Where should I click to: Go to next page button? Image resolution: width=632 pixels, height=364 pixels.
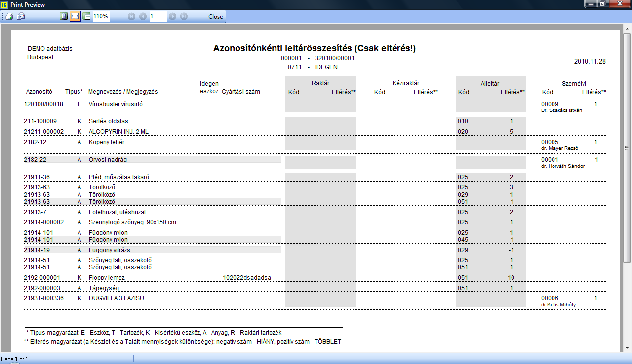[x=172, y=16]
